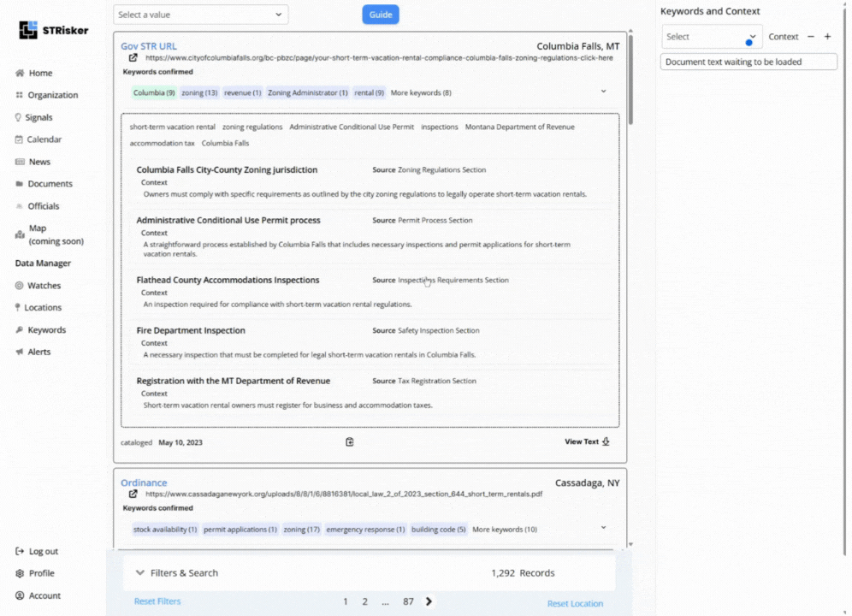
Task: Go to page 87
Action: click(408, 601)
